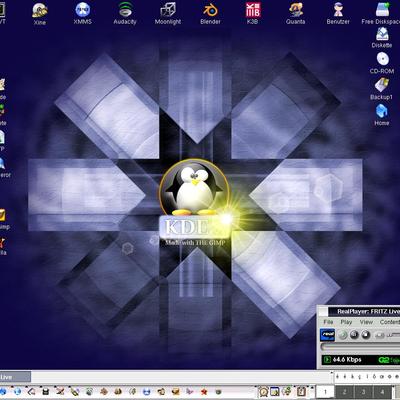
Task: Click the RealPlayer play button
Action: click(343, 335)
